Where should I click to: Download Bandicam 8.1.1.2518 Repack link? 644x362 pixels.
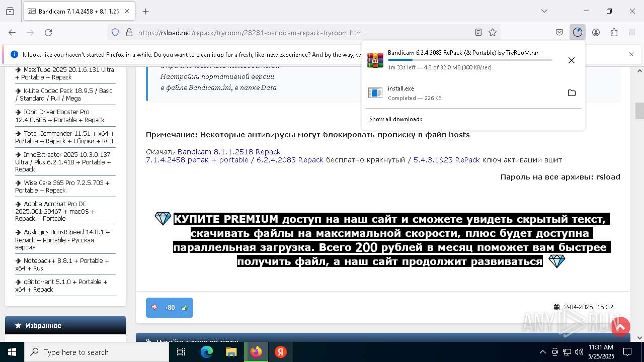click(x=229, y=152)
